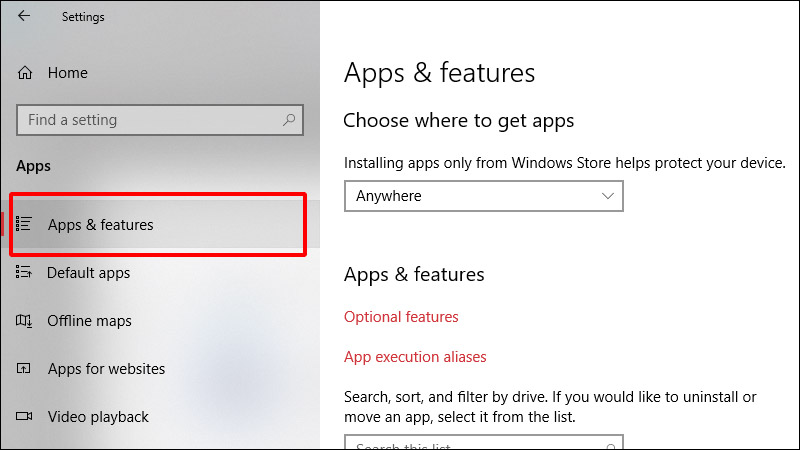Click the Default apps icon
This screenshot has width=800, height=450.
(24, 272)
